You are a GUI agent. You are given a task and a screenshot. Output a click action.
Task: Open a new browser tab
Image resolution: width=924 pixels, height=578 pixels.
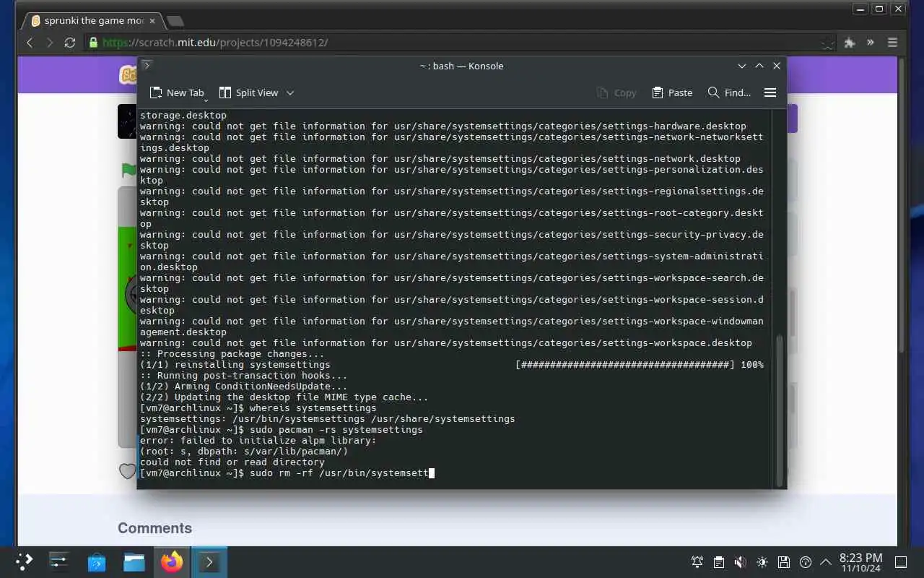(175, 21)
